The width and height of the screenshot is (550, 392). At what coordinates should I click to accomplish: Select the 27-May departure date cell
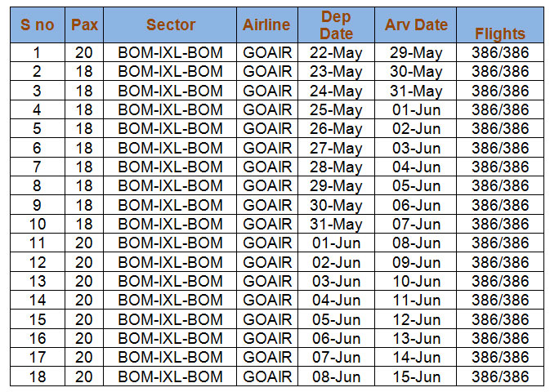click(336, 148)
